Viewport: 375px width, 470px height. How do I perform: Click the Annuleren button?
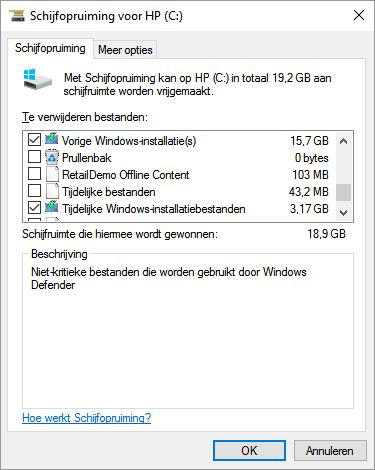[330, 451]
